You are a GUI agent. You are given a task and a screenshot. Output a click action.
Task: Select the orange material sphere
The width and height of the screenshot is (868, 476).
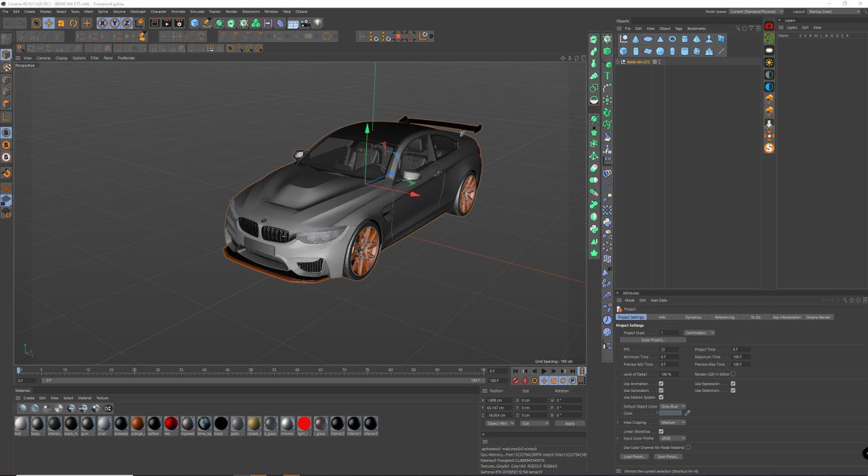point(138,424)
